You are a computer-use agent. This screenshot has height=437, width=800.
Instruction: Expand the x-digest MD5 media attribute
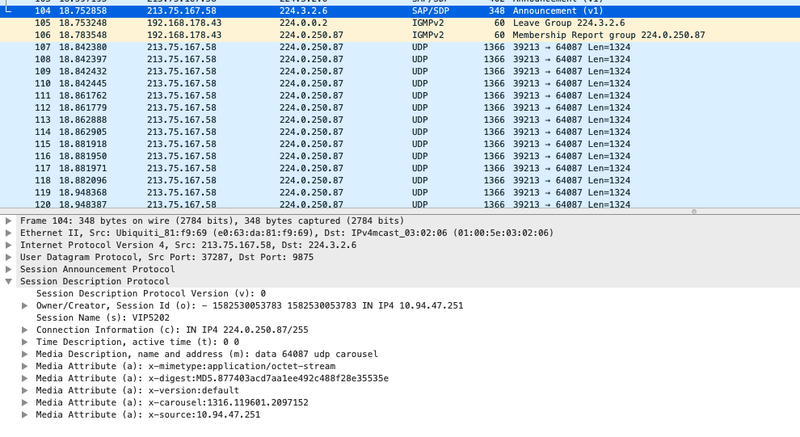[24, 378]
